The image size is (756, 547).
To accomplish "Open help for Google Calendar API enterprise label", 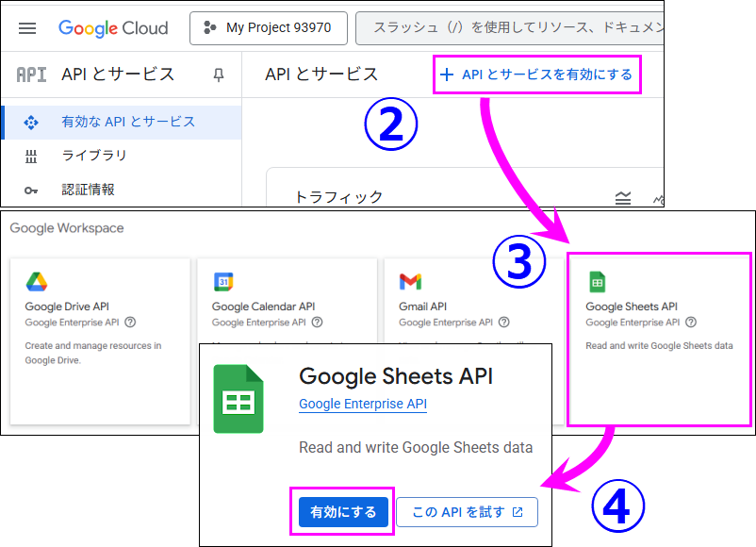I will (x=317, y=323).
